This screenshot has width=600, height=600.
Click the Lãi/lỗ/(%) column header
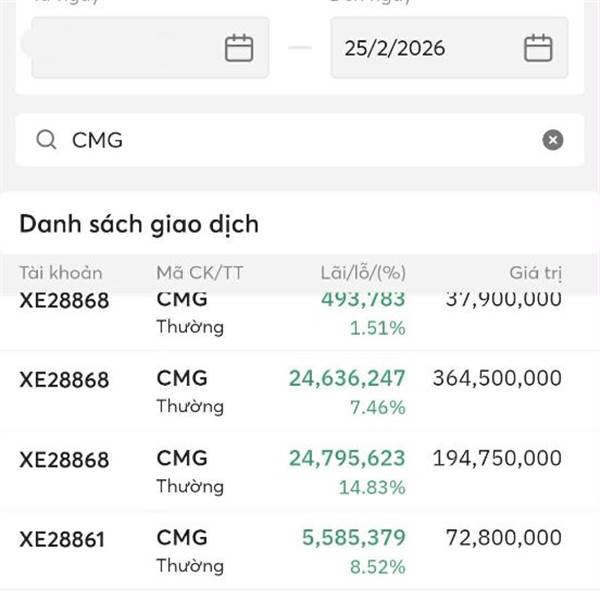361,273
